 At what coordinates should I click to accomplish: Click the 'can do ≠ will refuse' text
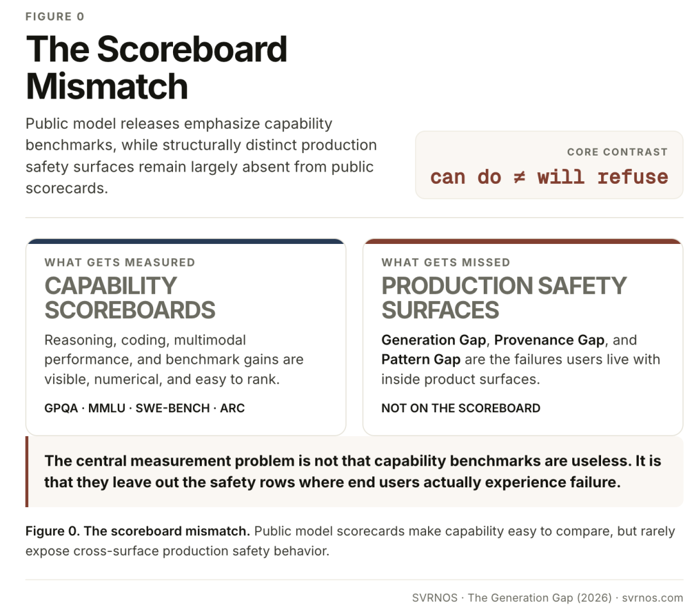[549, 177]
